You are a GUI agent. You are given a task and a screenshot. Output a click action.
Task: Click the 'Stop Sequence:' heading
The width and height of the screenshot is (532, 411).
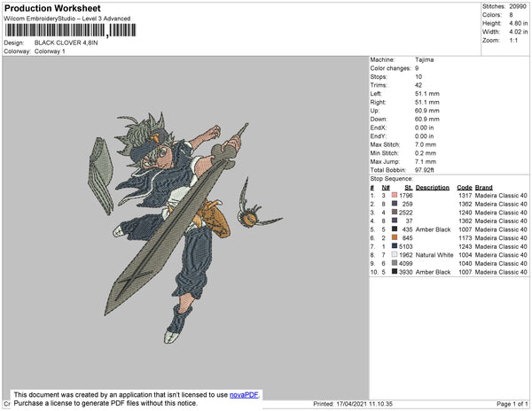point(392,179)
